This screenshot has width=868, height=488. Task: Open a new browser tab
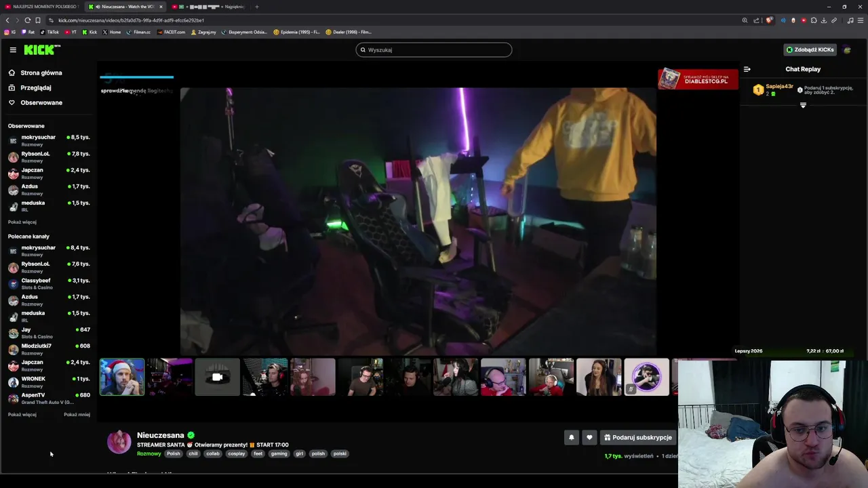pos(256,7)
